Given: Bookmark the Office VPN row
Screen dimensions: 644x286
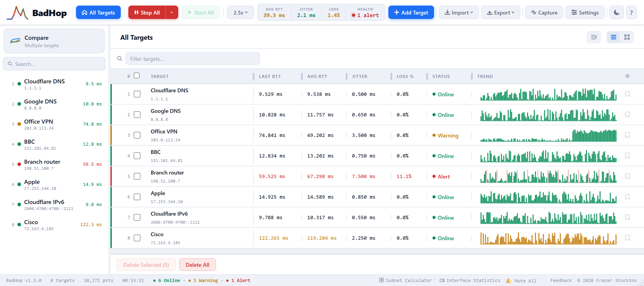Looking at the screenshot, I should (x=627, y=135).
